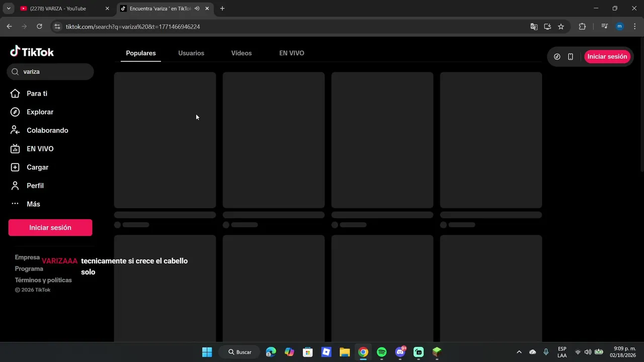Switch to the EN VIVO results tab
The image size is (644, 362).
click(x=292, y=53)
